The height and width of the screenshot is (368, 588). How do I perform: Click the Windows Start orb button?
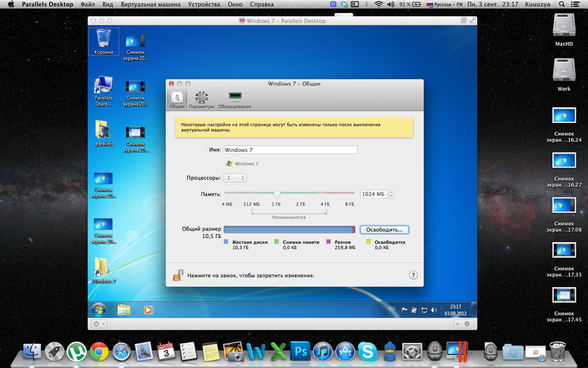pos(98,310)
